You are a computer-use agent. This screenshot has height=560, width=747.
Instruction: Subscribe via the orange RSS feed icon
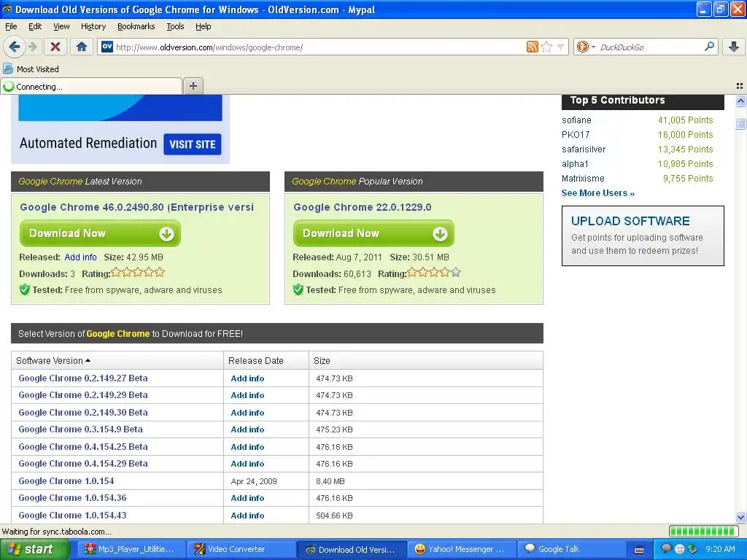point(532,47)
